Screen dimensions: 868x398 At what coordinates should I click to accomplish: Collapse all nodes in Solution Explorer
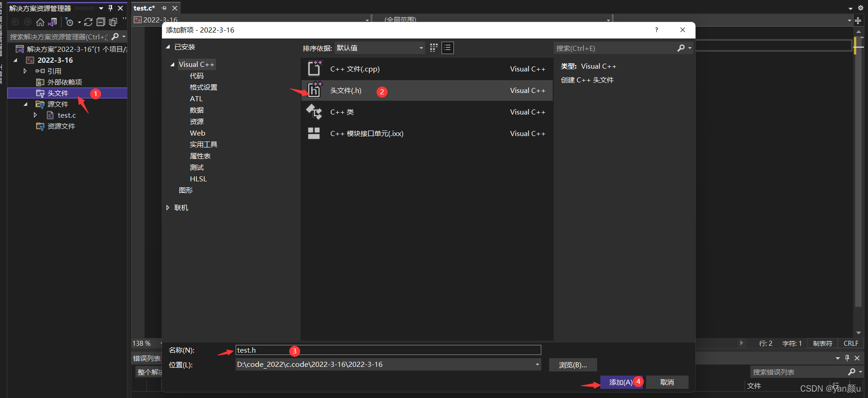101,22
